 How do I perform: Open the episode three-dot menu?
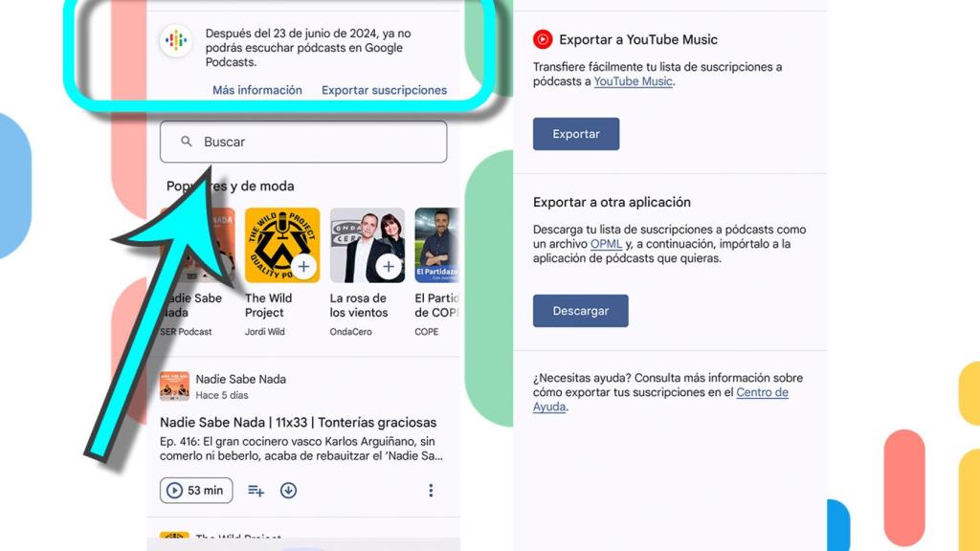click(431, 491)
